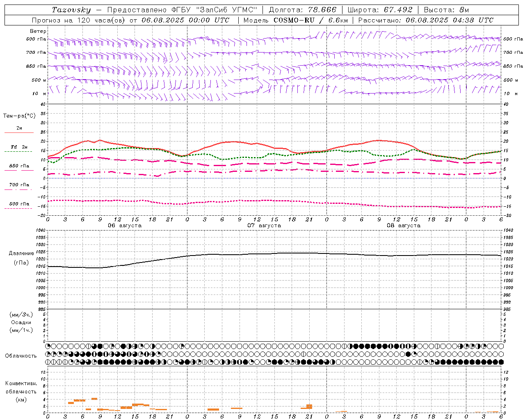Click the Модель COSMO-RU / 6.6км label
Image resolution: width=525 pixels, height=420 pixels.
295,20
